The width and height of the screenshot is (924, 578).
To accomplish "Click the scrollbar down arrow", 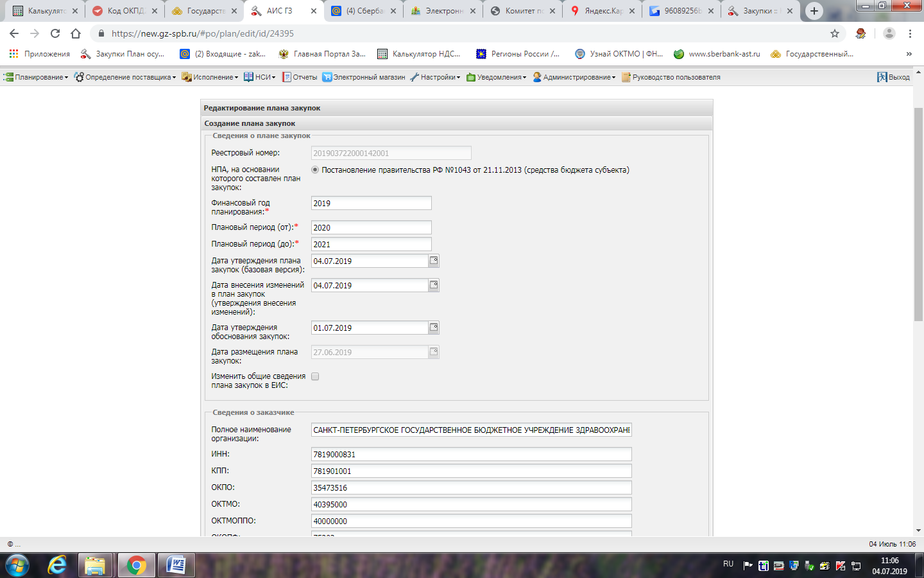I will coord(918,530).
